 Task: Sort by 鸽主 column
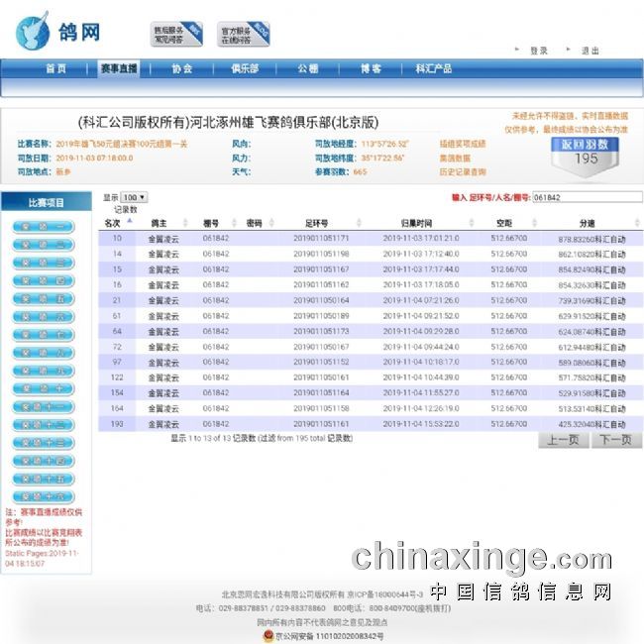159,224
